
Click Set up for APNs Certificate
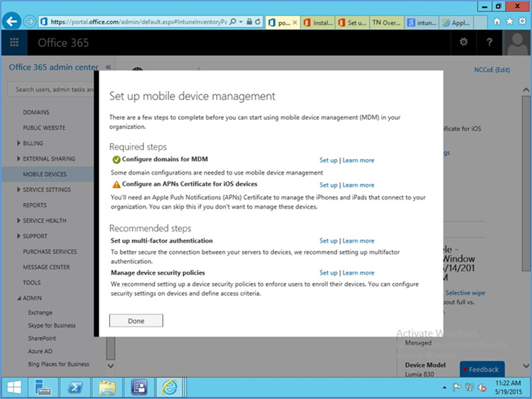click(328, 185)
